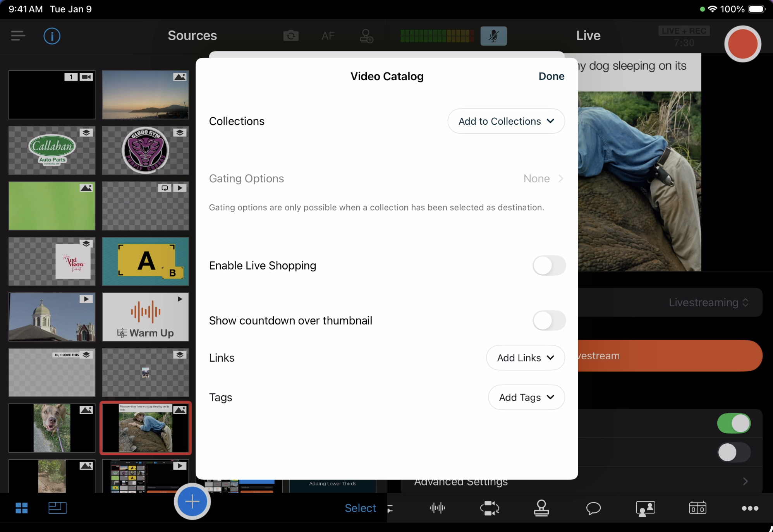Image resolution: width=773 pixels, height=532 pixels.
Task: Open the audio waveform mixer icon
Action: [x=437, y=508]
